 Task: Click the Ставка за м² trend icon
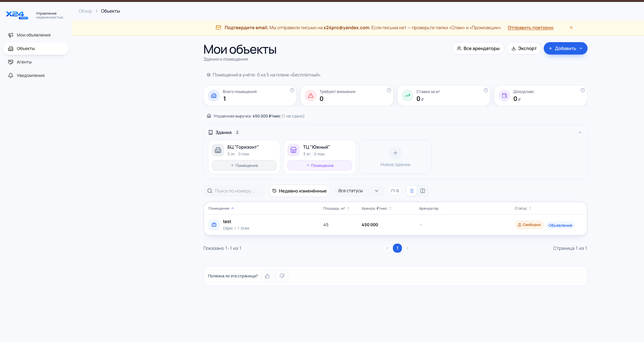coord(408,96)
